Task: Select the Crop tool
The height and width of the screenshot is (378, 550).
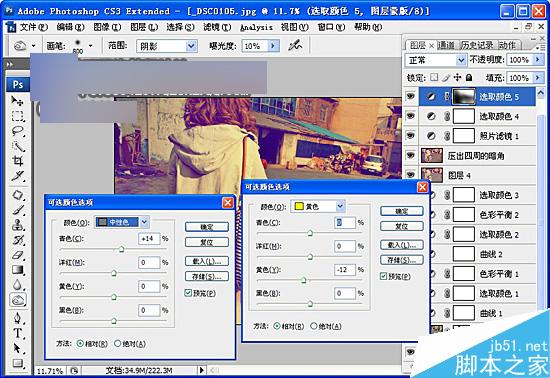Action: (x=17, y=161)
